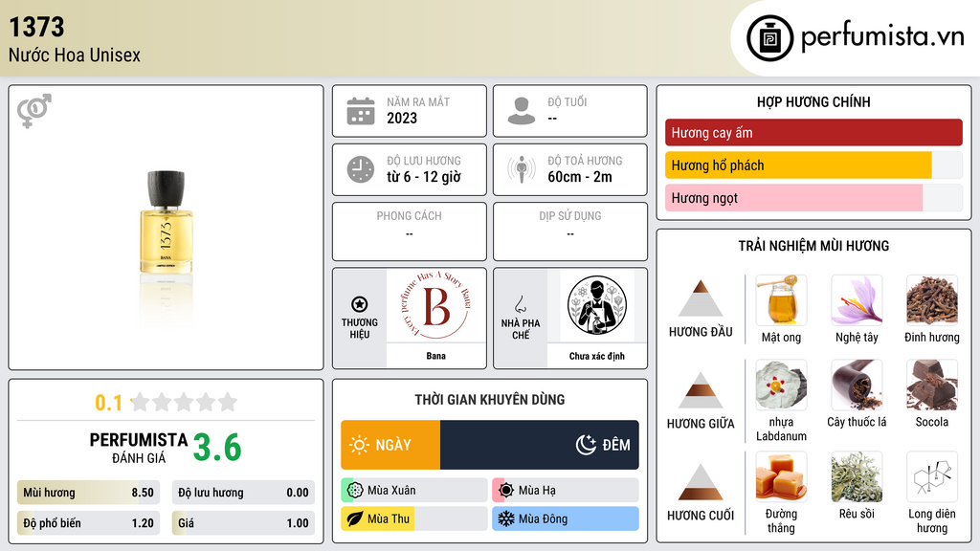Click the 1373 product title
This screenshot has width=980, height=551.
click(36, 27)
